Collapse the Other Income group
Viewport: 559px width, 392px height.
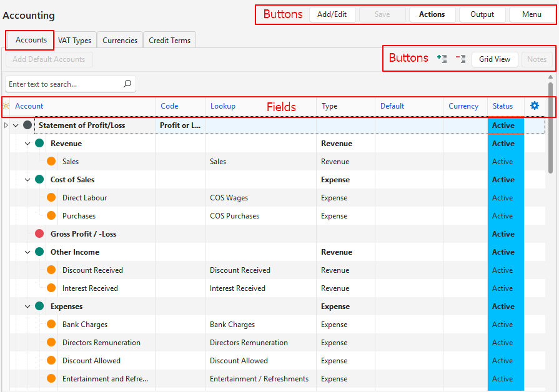click(27, 252)
